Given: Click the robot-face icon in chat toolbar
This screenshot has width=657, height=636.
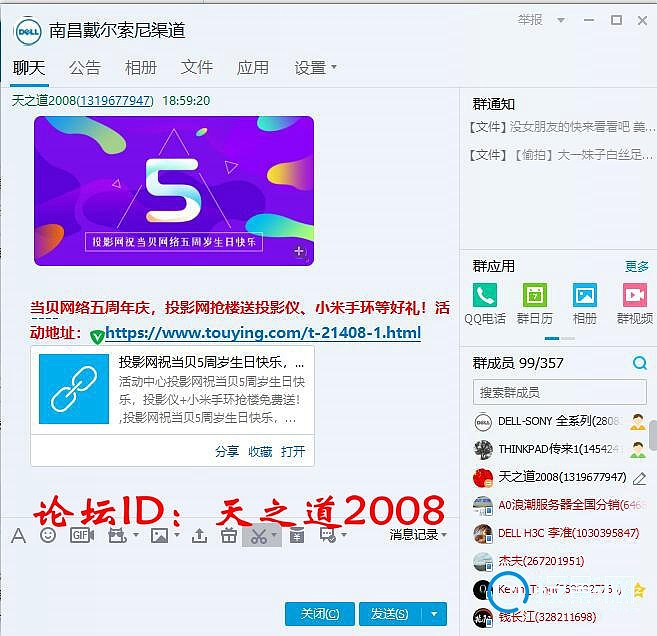Looking at the screenshot, I should coord(117,535).
